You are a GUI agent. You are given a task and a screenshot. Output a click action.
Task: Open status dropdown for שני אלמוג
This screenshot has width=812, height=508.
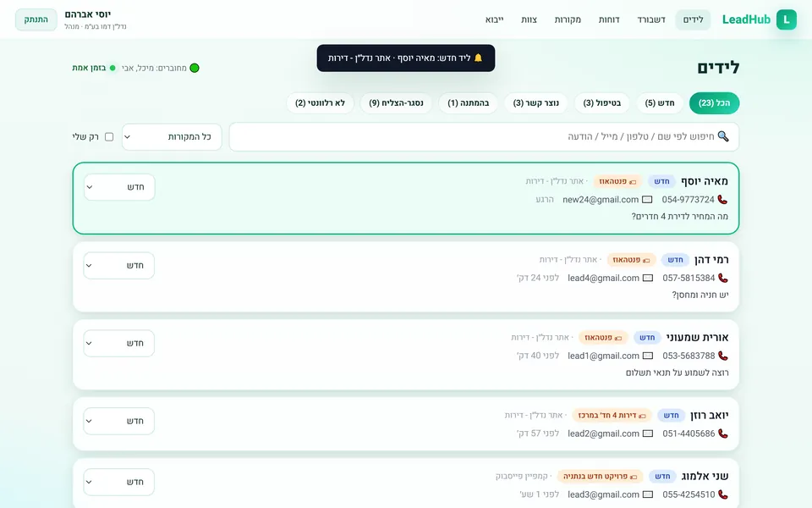(x=119, y=482)
